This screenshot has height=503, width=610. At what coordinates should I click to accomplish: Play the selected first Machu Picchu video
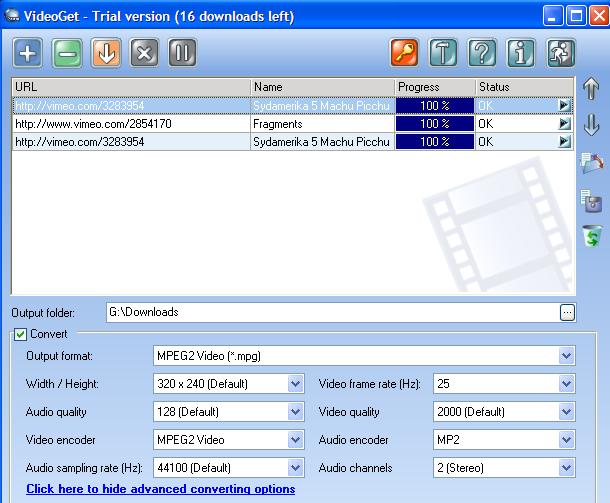tap(564, 105)
